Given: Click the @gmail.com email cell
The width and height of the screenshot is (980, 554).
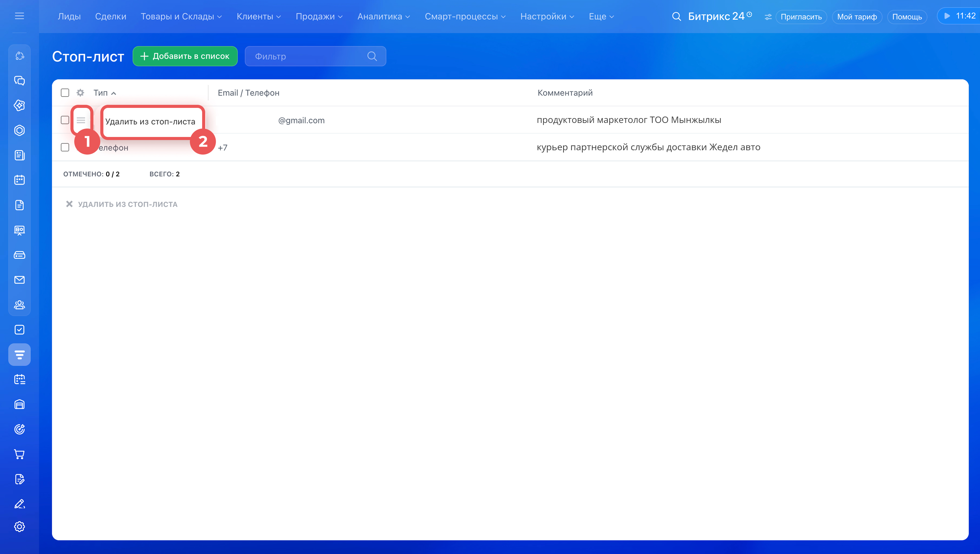Looking at the screenshot, I should 301,120.
